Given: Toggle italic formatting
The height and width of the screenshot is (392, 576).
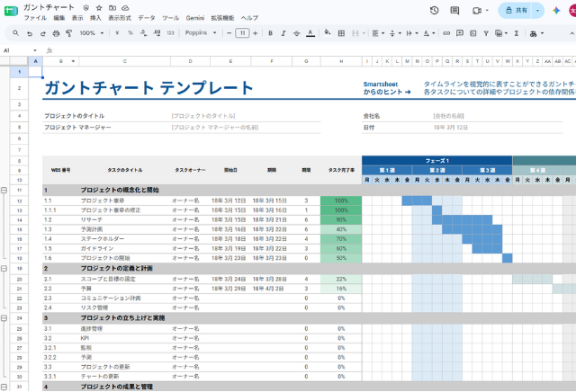Looking at the screenshot, I should 283,33.
